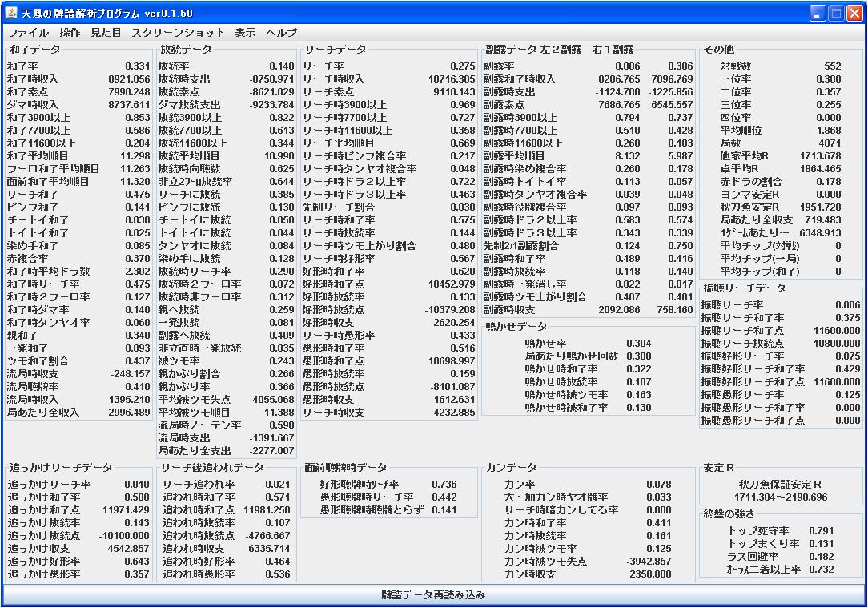Viewport: 868px width, 608px height.
Task: Click the リーチ時収入 value 10716.385
Action: click(452, 79)
